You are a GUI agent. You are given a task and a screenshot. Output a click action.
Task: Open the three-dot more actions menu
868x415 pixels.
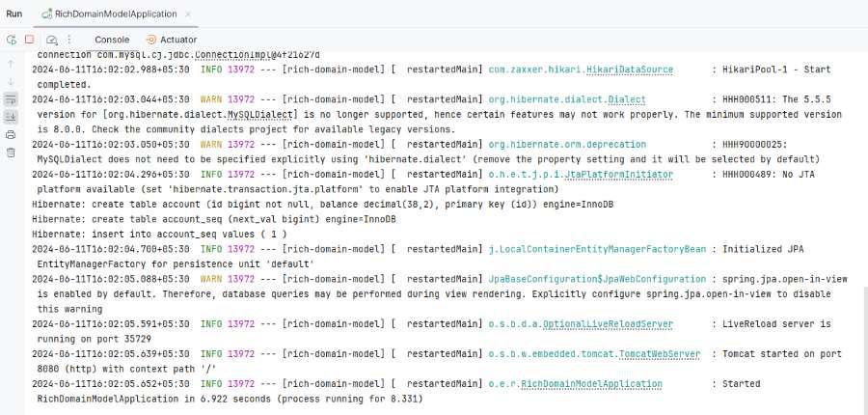coord(69,40)
